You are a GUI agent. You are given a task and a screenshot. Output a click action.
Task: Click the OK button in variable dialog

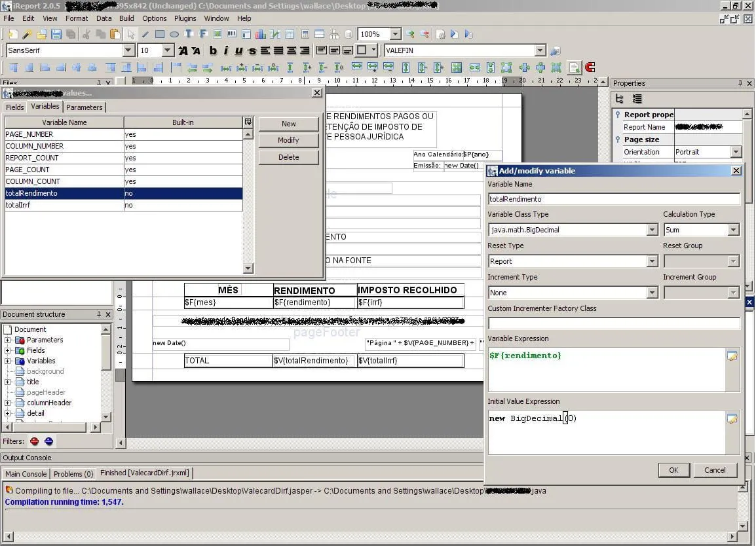673,470
